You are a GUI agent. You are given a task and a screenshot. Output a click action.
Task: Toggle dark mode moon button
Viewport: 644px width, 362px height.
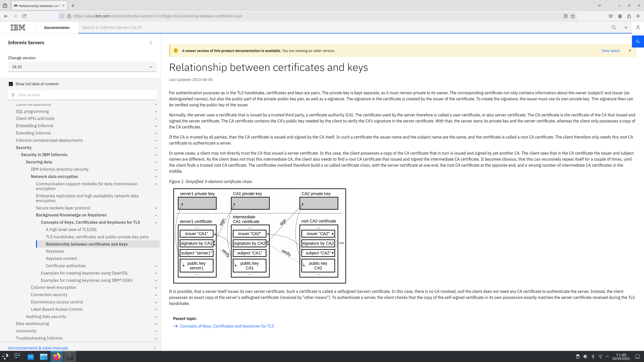click(638, 41)
